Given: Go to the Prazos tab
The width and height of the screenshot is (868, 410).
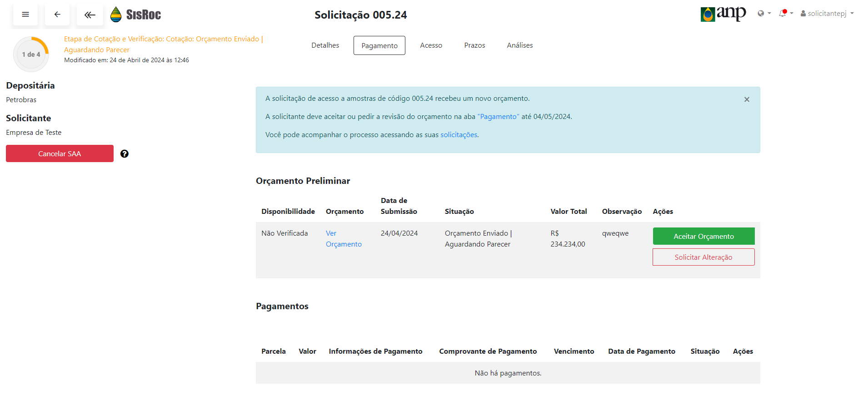Looking at the screenshot, I should pyautogui.click(x=474, y=45).
